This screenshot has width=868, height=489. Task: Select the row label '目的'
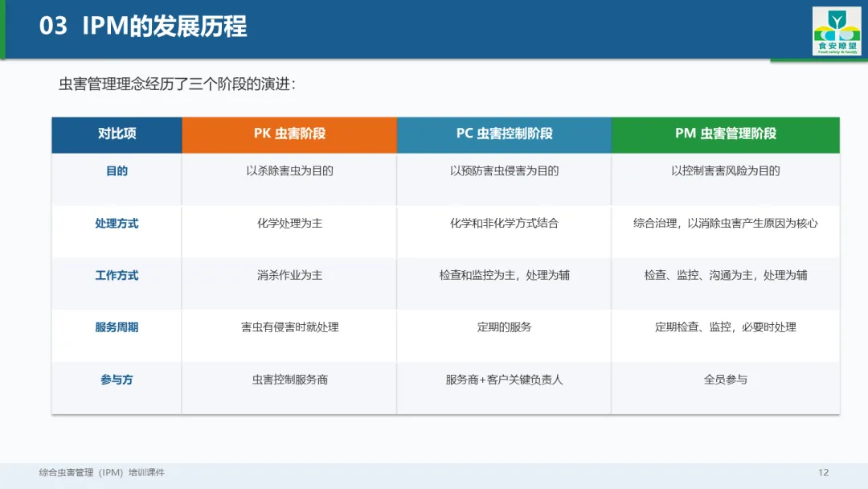pyautogui.click(x=117, y=171)
